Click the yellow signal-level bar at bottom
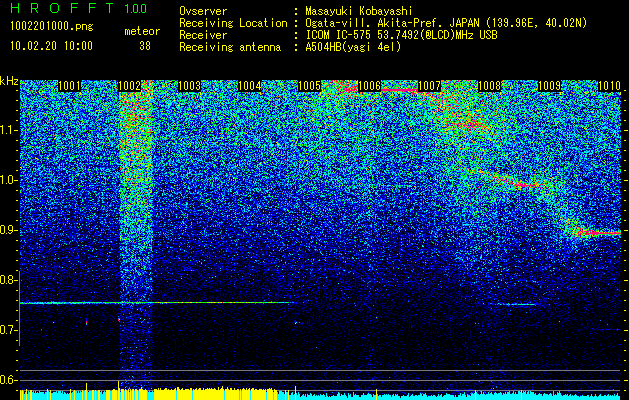Image resolution: width=629 pixels, height=400 pixels. (x=215, y=394)
